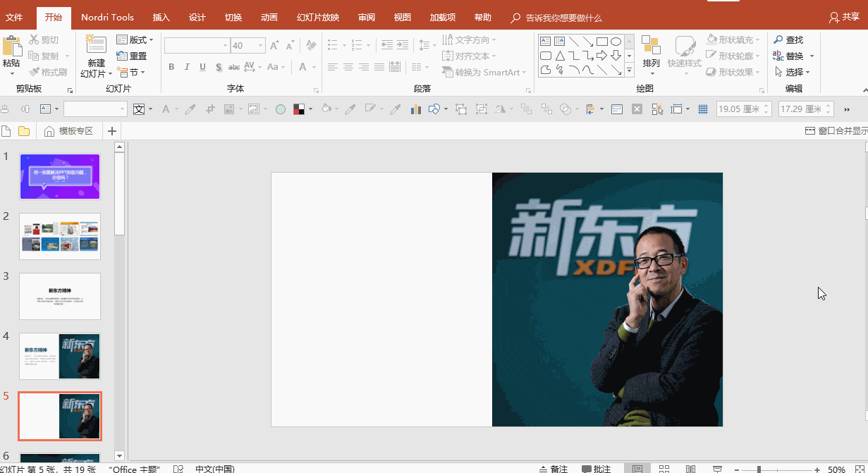The width and height of the screenshot is (868, 473).
Task: Toggle the Comments (批注) pane
Action: [x=597, y=469]
